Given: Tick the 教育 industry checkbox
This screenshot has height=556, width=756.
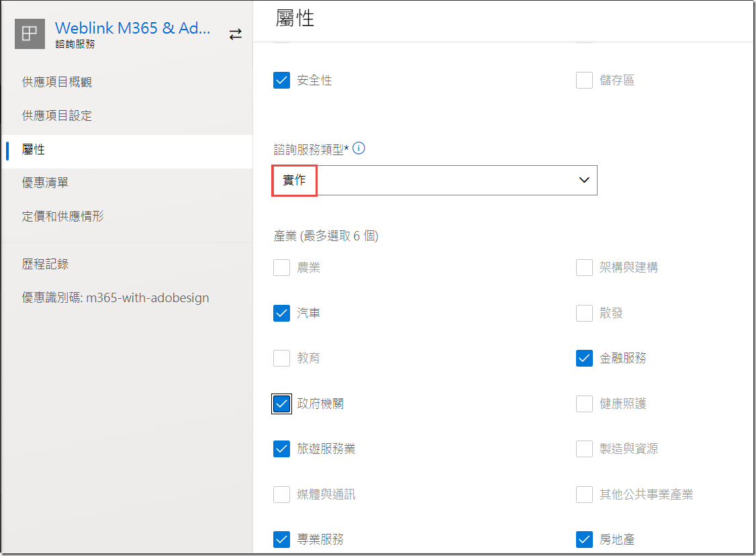Looking at the screenshot, I should [281, 358].
